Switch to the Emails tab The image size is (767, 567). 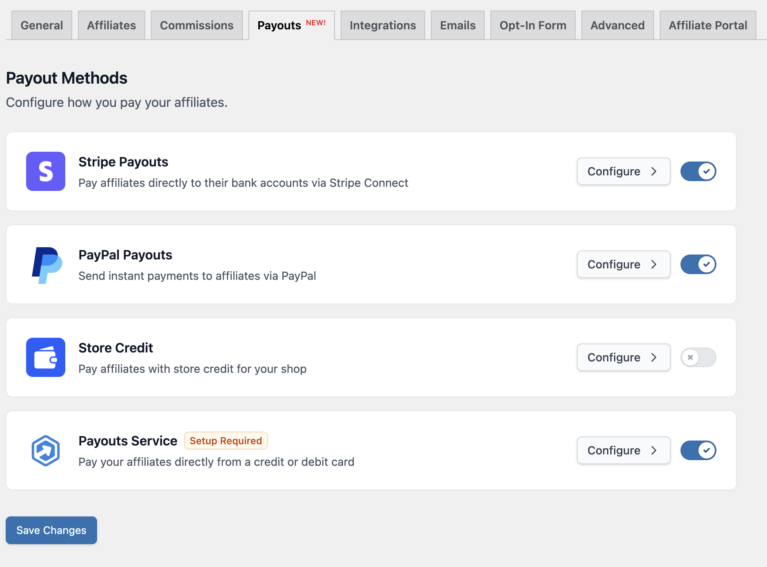457,25
